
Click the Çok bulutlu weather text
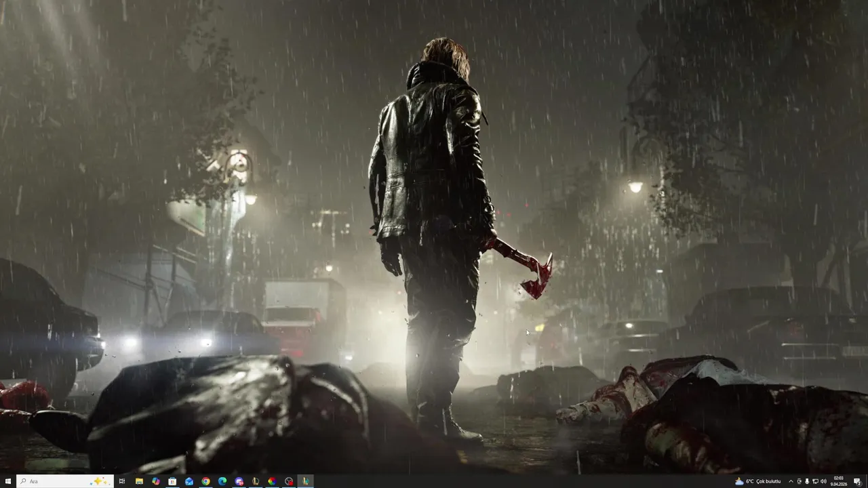pos(768,481)
